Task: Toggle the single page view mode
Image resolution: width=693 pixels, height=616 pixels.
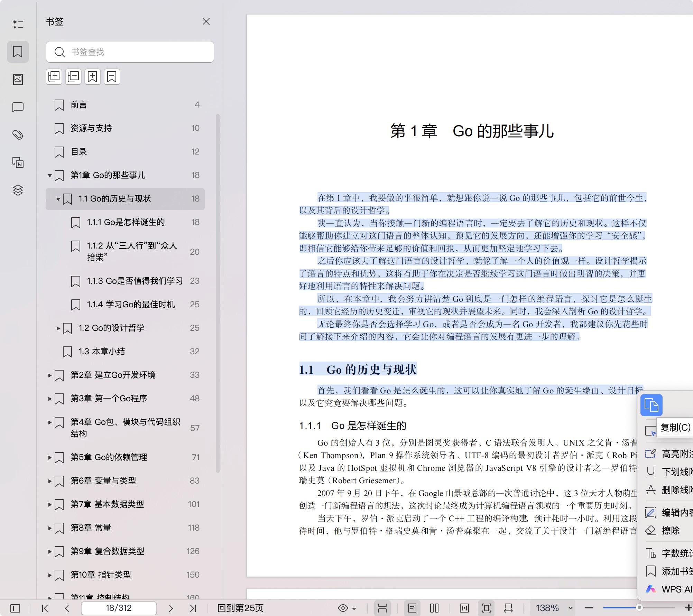Action: [x=412, y=608]
